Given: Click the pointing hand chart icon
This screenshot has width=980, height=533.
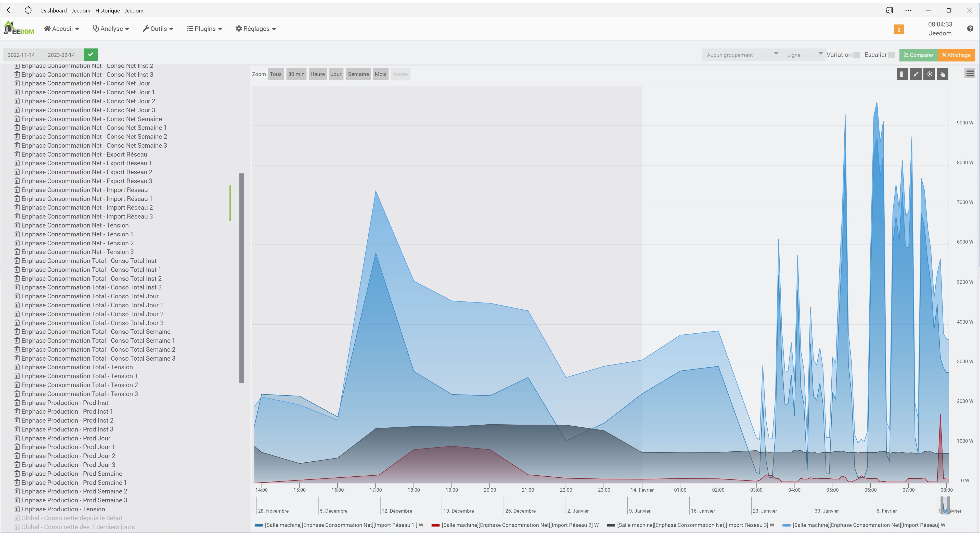Looking at the screenshot, I should [943, 74].
